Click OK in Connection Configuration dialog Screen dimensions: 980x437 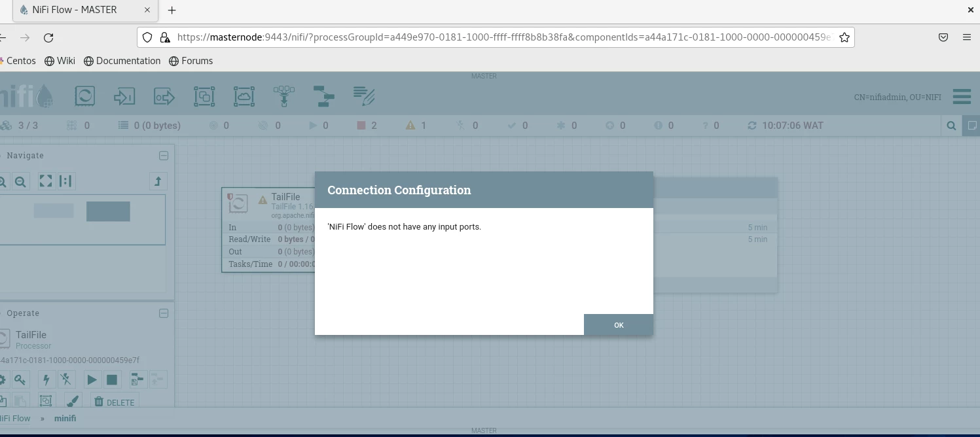[x=618, y=324]
